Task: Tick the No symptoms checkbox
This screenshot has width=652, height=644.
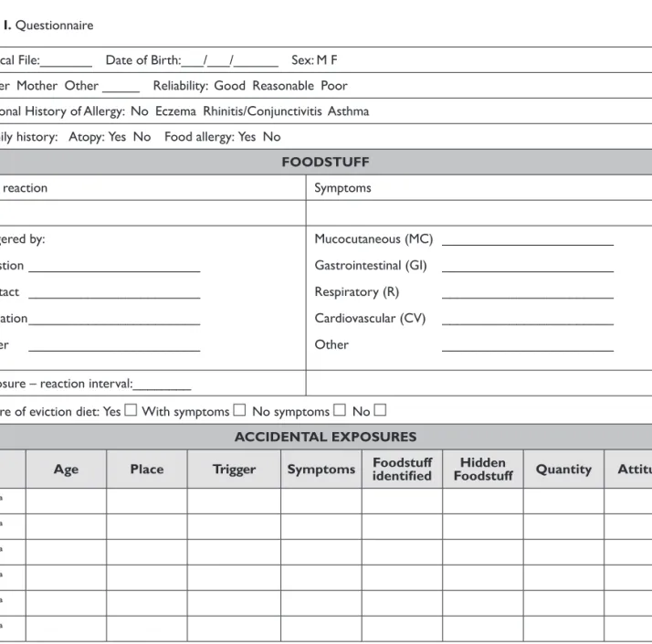Action: coord(340,410)
